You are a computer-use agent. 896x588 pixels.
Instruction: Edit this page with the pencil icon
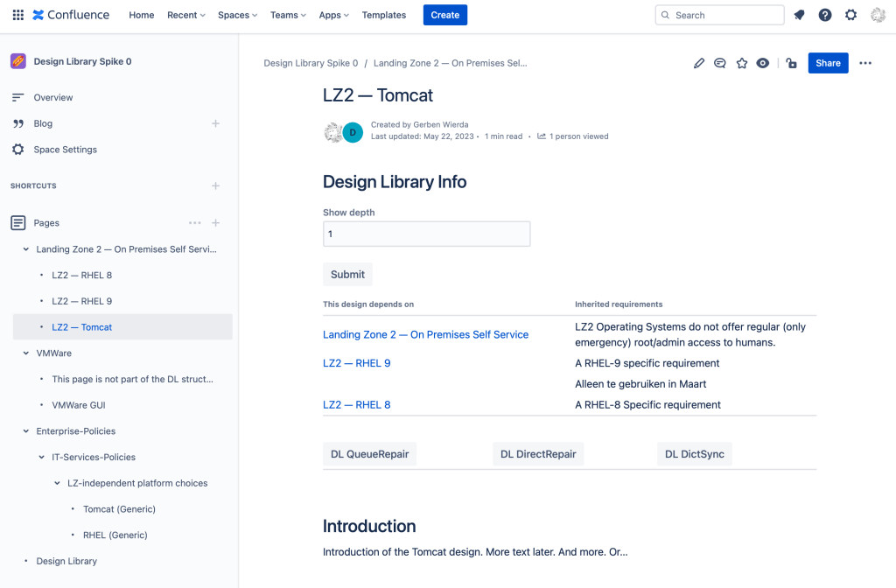click(x=699, y=63)
